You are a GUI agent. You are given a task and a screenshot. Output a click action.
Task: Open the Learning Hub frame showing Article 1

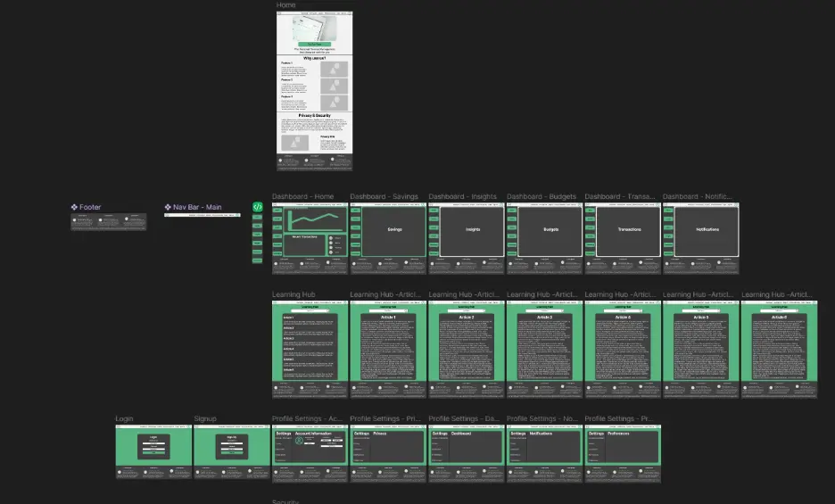[388, 349]
